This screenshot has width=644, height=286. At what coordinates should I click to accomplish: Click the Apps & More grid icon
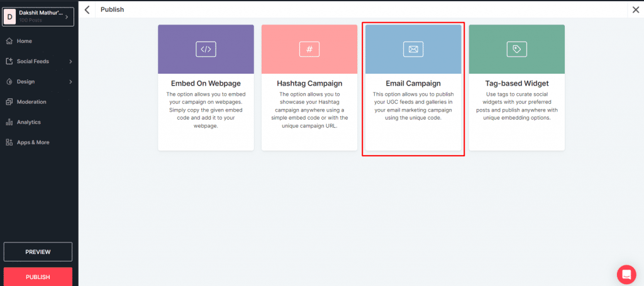pyautogui.click(x=9, y=142)
